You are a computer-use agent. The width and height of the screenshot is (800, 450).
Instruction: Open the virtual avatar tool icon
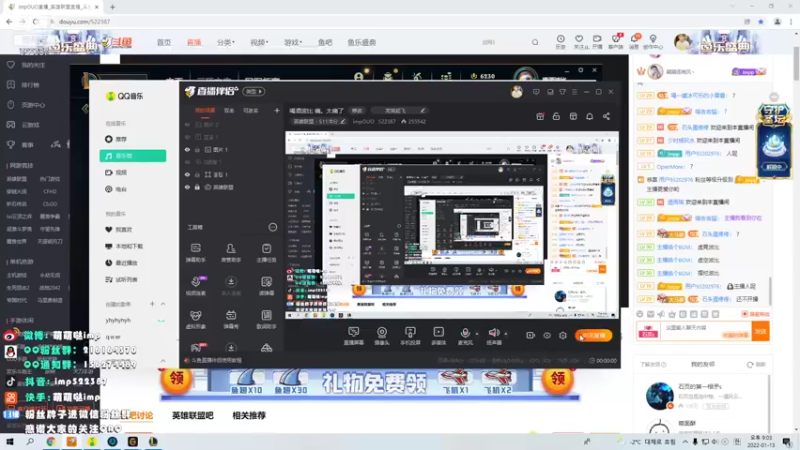[x=195, y=315]
